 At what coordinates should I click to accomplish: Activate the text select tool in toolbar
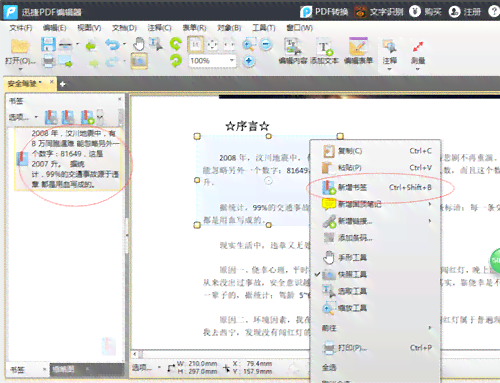point(156,44)
